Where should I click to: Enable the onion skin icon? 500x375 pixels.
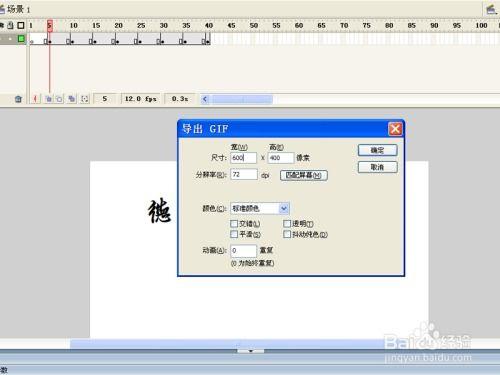pyautogui.click(x=49, y=99)
